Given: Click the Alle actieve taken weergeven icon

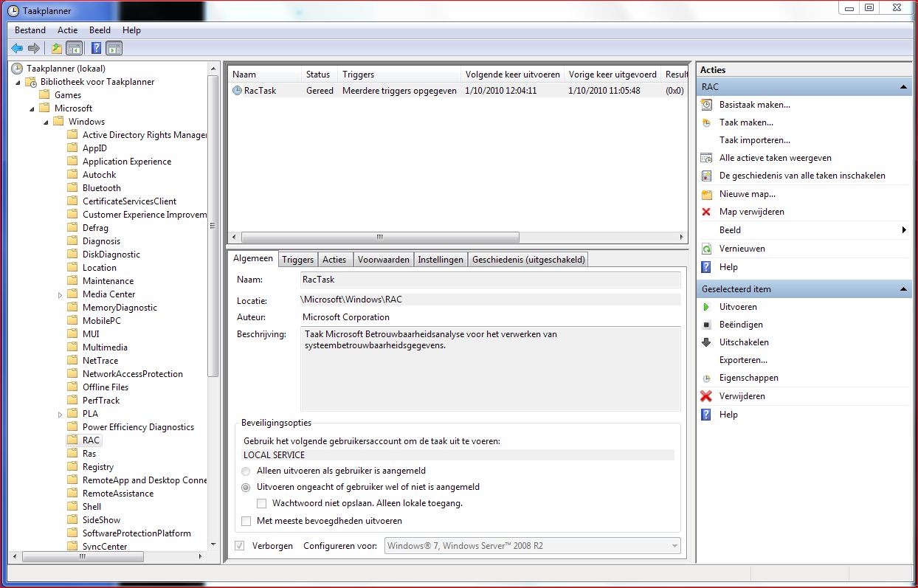Looking at the screenshot, I should tap(706, 158).
